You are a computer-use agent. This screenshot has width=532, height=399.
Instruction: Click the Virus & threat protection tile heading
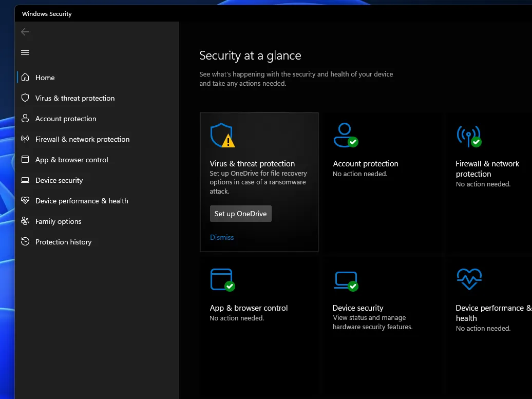252,164
